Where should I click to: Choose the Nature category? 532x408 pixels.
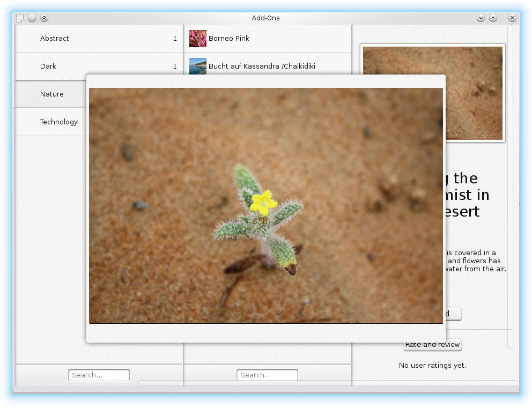(x=51, y=94)
